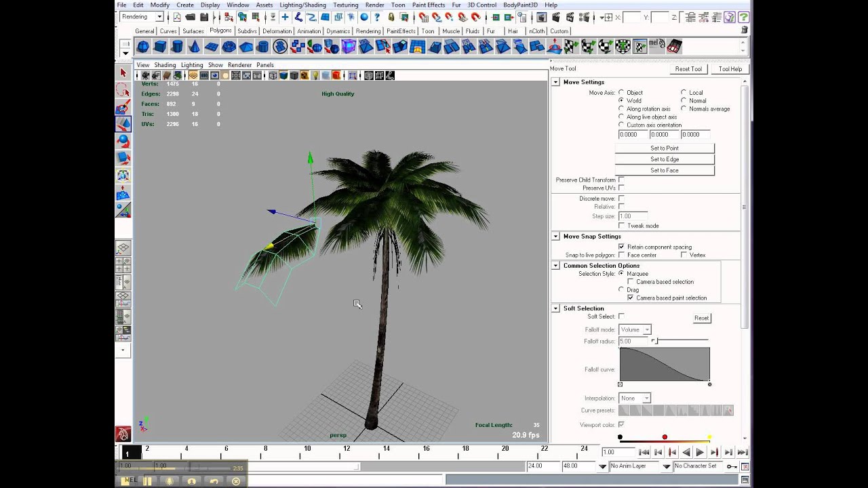Click the new scene icon
The image size is (868, 488).
(177, 17)
